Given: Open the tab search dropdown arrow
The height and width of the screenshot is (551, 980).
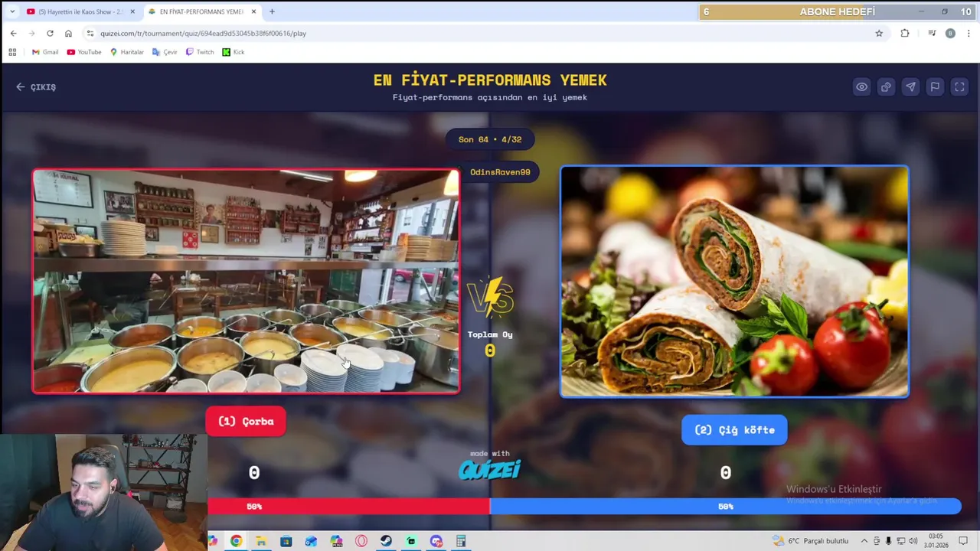Looking at the screenshot, I should tap(11, 11).
